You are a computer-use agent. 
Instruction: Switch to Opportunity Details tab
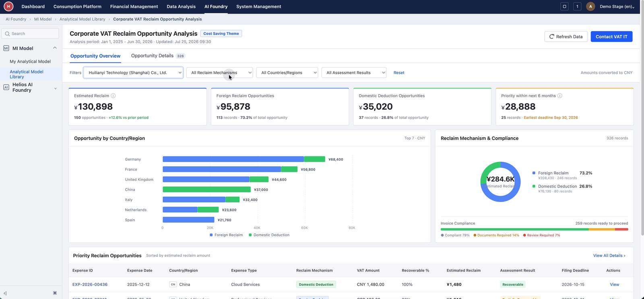click(158, 56)
